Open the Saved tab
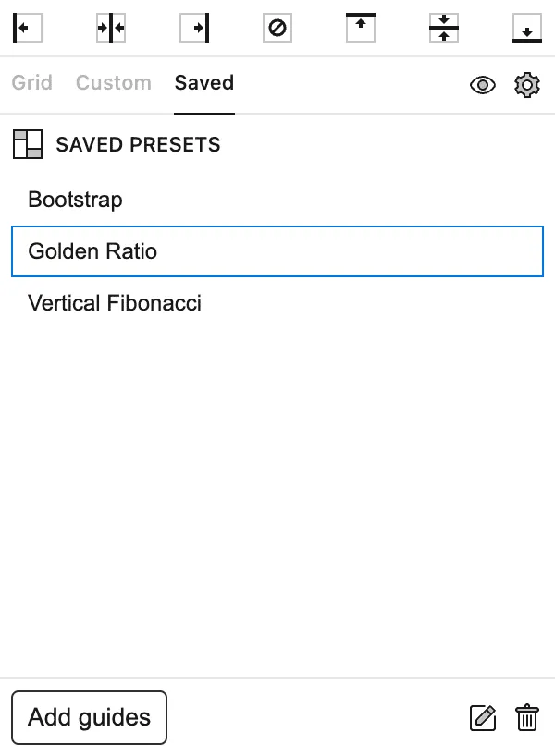Viewport: 555px width, 756px height. click(204, 83)
